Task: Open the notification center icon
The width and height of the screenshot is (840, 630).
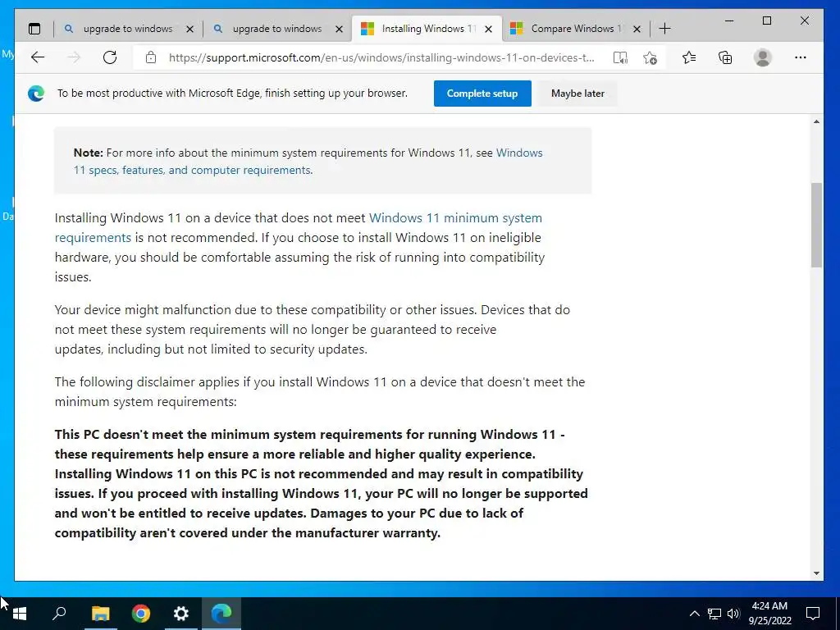Action: 813,614
